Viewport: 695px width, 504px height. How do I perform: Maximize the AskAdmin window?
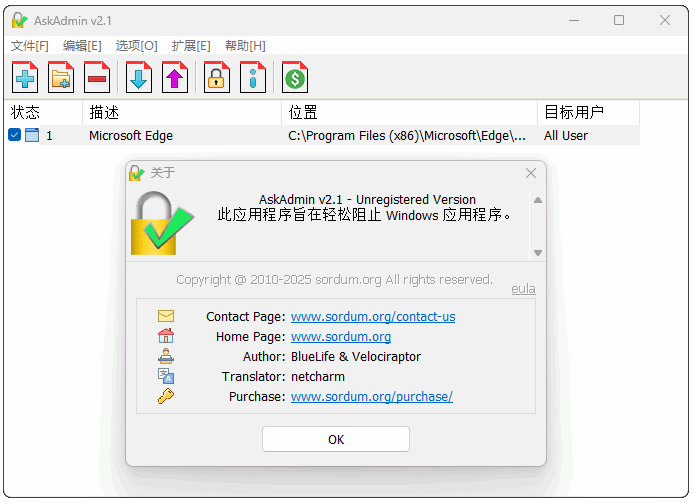pos(619,20)
